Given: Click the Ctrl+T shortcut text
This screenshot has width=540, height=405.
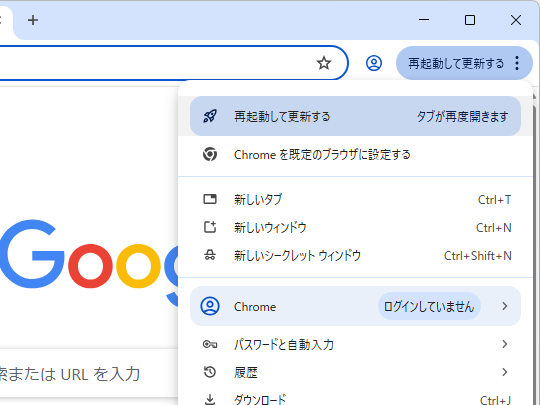Looking at the screenshot, I should coord(495,200).
